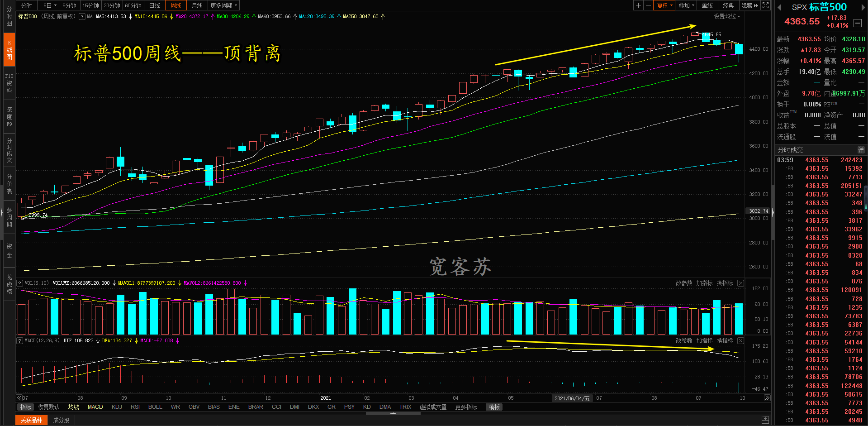Close the VOL indicator panel
The width and height of the screenshot is (868, 426).
[x=740, y=283]
